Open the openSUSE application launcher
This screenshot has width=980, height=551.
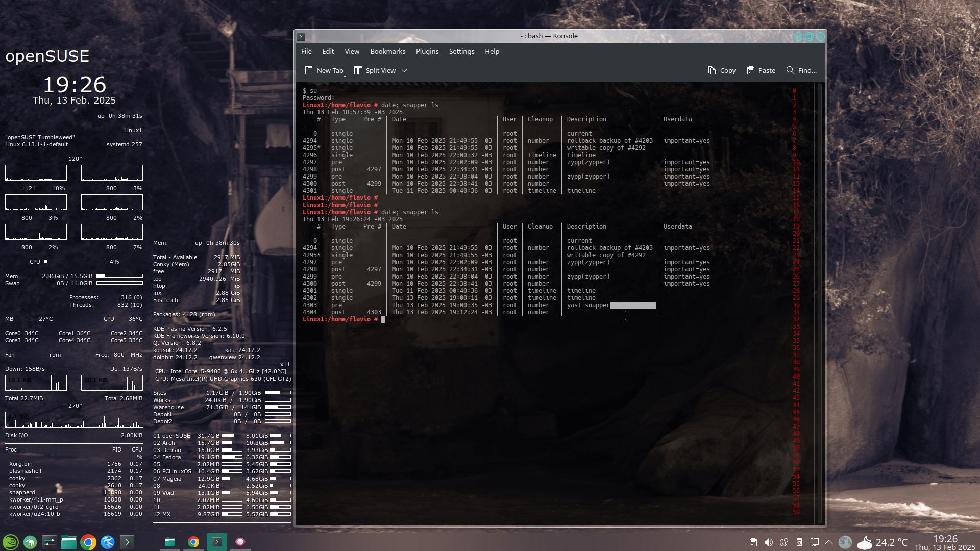11,542
